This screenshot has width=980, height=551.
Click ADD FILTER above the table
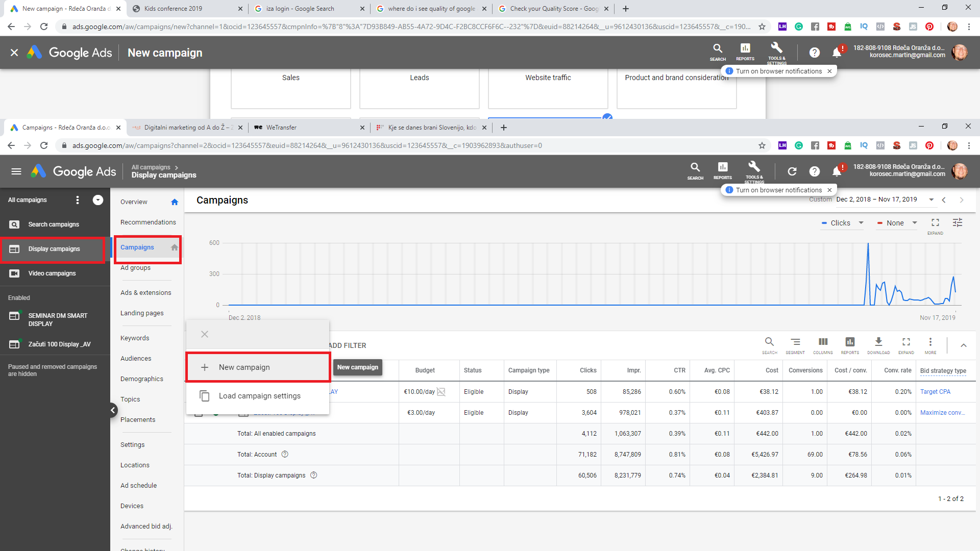click(x=348, y=345)
